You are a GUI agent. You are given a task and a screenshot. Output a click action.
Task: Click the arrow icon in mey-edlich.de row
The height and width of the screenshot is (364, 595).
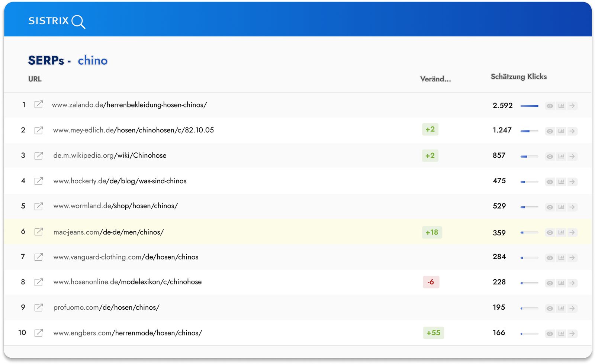pyautogui.click(x=572, y=131)
